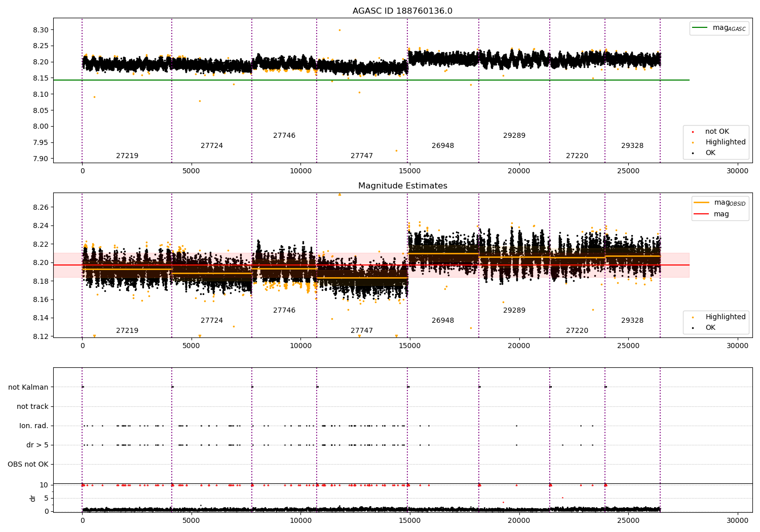Click OBSID label 27724 in the top plot
Screen dimensions: 760x532
pos(212,146)
